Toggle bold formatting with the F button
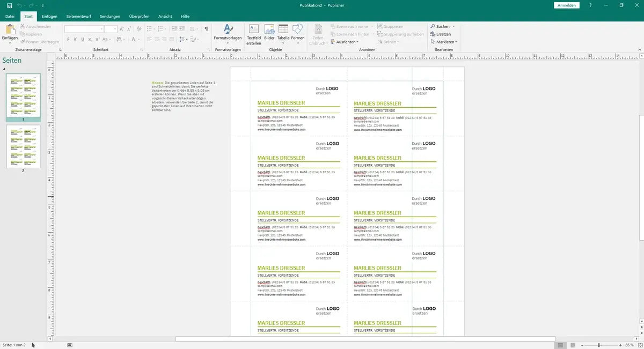Screen dimensions: 644x349 click(x=68, y=39)
